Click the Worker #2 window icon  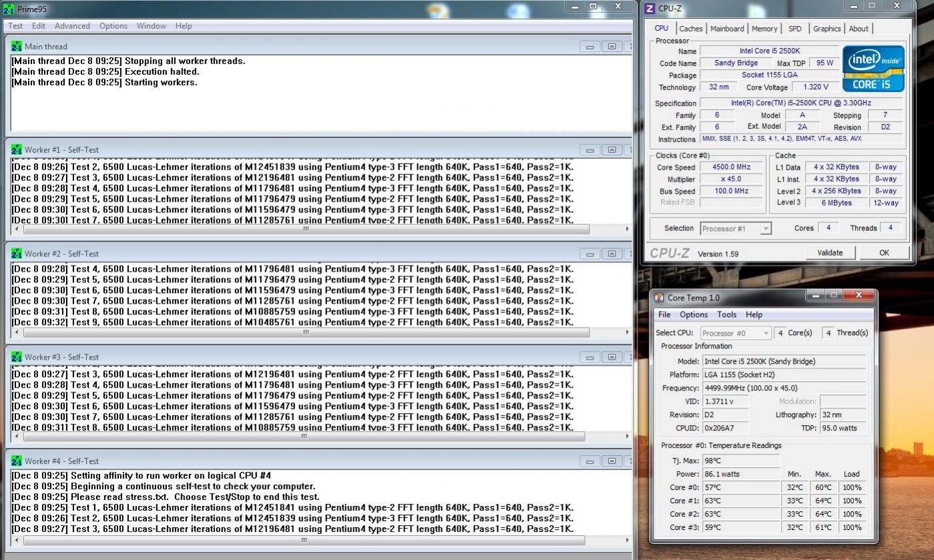click(17, 254)
